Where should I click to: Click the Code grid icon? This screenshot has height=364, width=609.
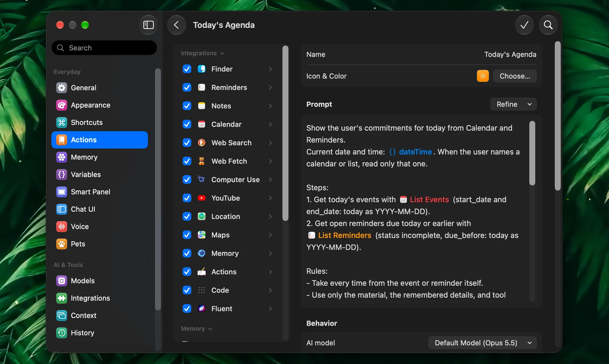(202, 290)
